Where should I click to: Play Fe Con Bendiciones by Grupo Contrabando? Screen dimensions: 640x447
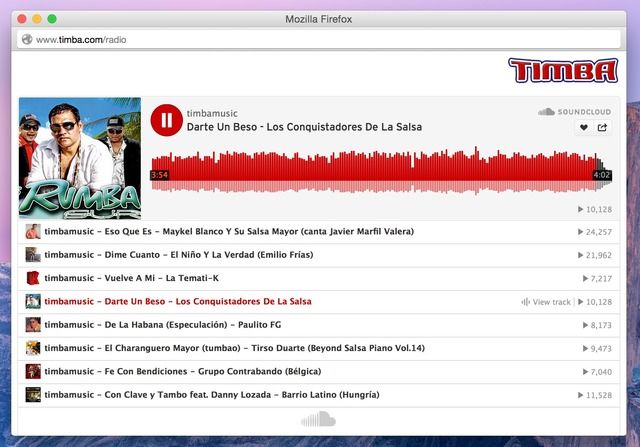pyautogui.click(x=318, y=371)
